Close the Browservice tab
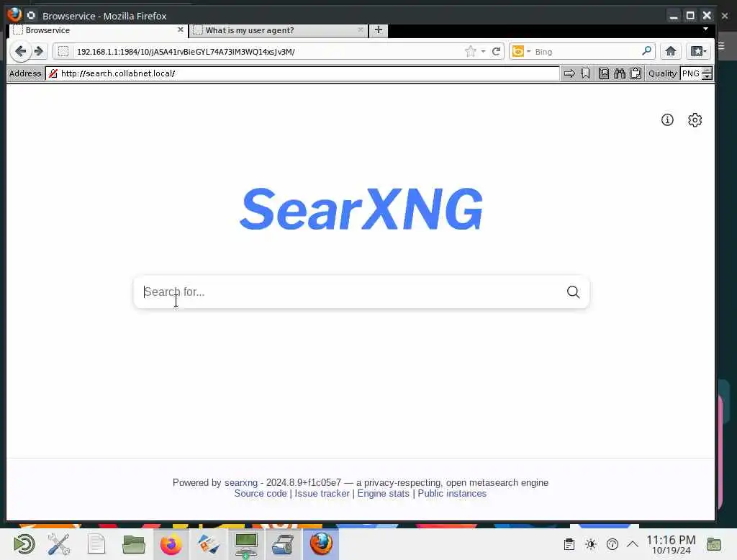This screenshot has height=560, width=737. click(181, 30)
